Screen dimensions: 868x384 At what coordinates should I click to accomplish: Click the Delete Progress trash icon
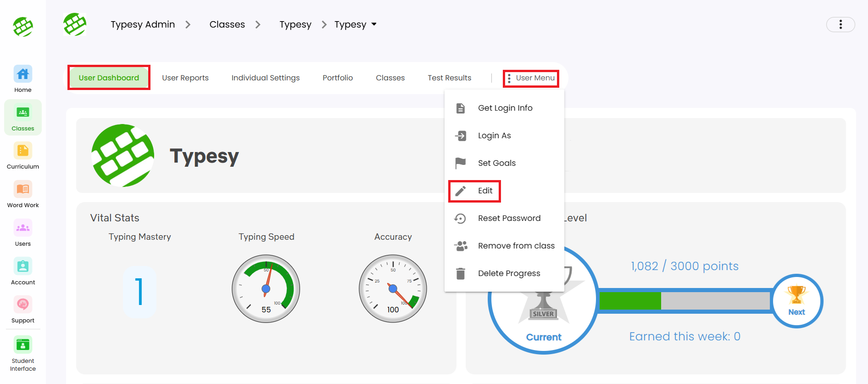461,273
